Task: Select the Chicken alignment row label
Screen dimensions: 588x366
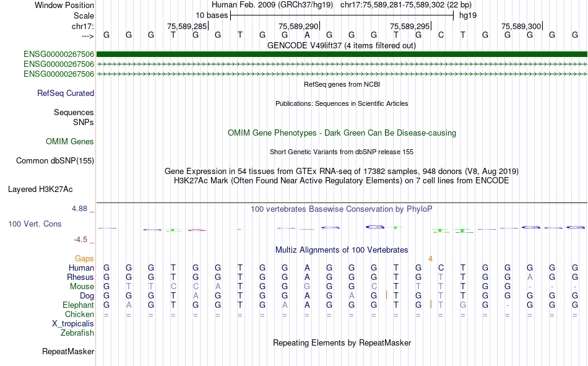Action: pos(79,314)
